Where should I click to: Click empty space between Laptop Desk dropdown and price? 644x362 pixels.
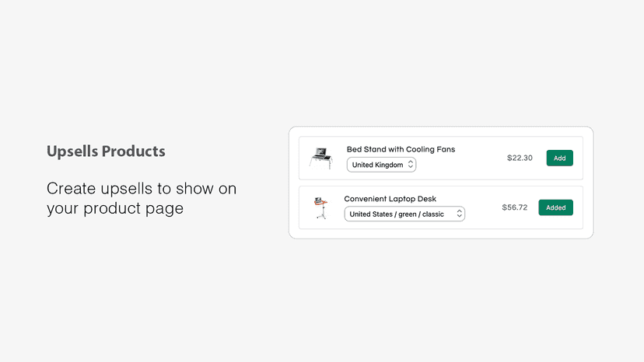tap(483, 207)
